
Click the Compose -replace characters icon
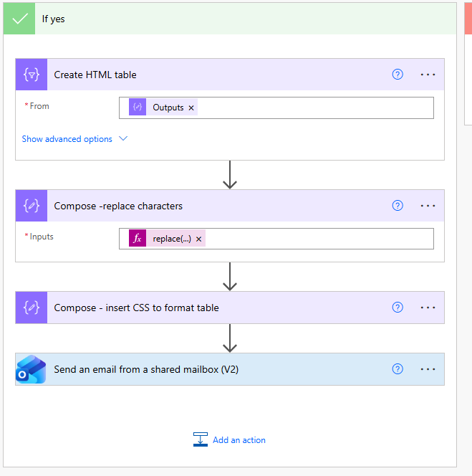click(32, 206)
